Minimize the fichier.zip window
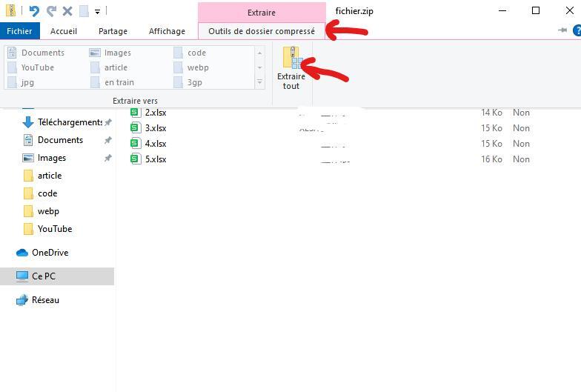Viewport: 581px width, 392px height. (502, 10)
